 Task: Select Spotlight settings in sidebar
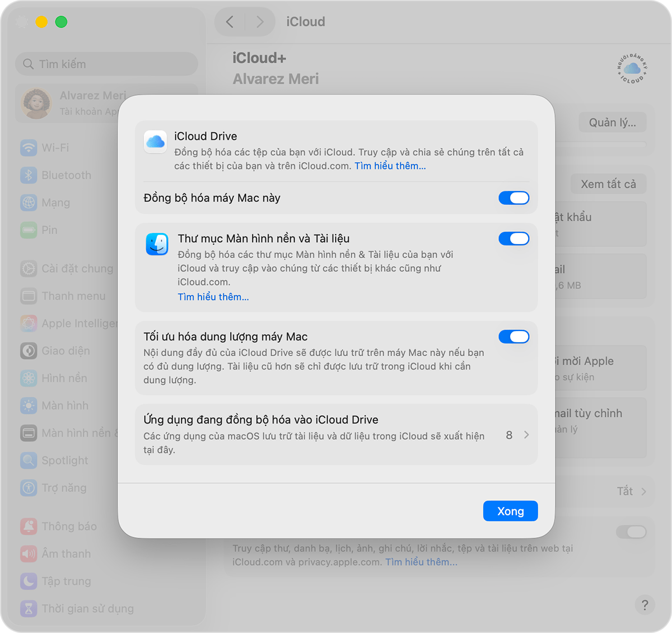click(64, 460)
